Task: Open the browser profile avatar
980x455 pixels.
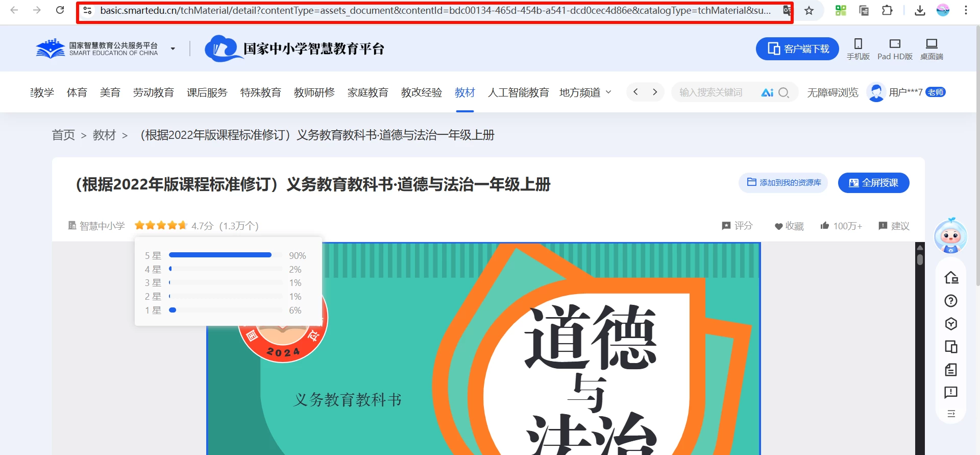Action: coord(943,10)
